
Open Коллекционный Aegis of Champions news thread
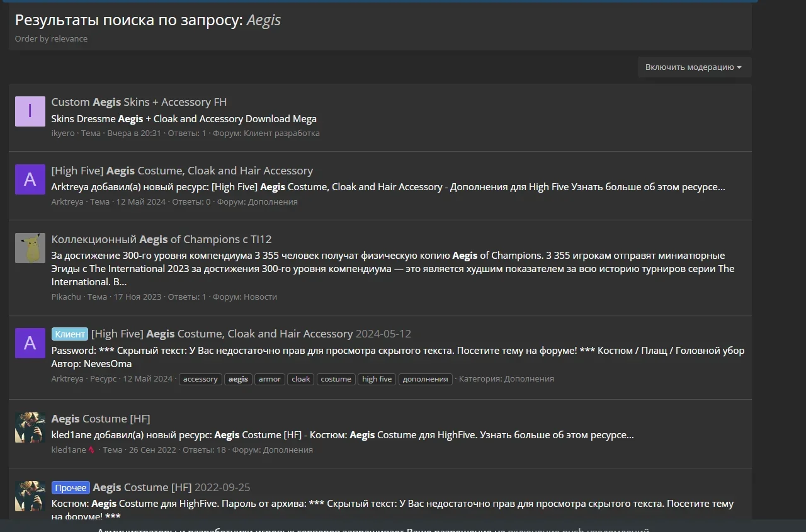[x=161, y=239]
